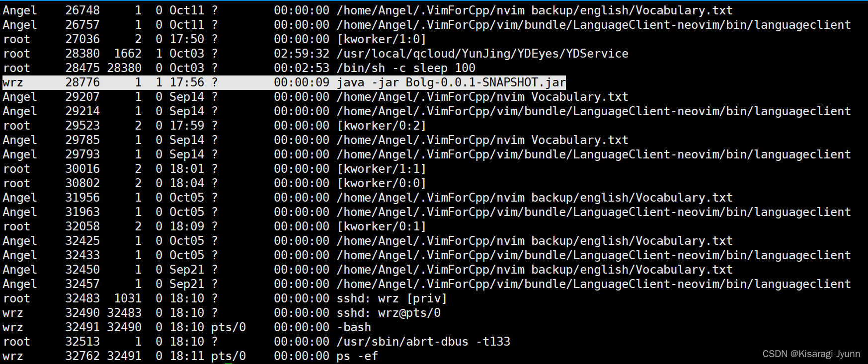Click the YDService path /usr/local/qcloud/YunJing/YDEyes/YDService
868x364 pixels.
[482, 54]
